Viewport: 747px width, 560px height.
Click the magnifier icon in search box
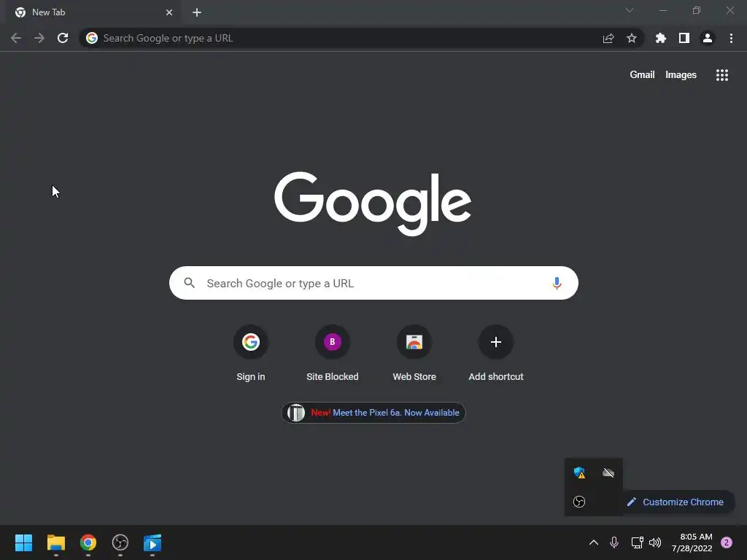(x=189, y=283)
